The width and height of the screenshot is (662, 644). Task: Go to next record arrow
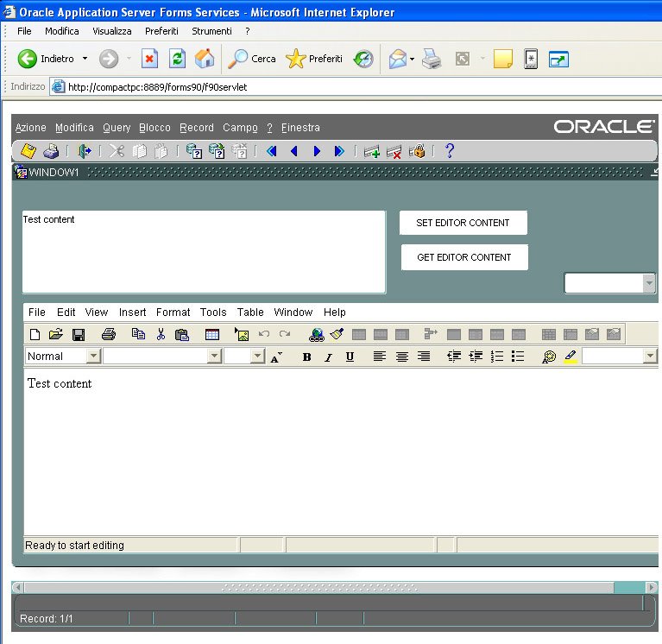point(317,151)
